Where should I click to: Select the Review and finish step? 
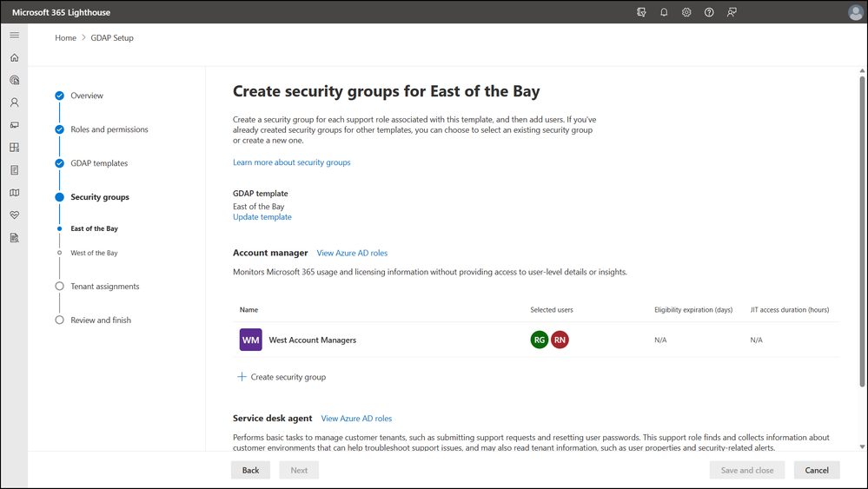click(101, 320)
